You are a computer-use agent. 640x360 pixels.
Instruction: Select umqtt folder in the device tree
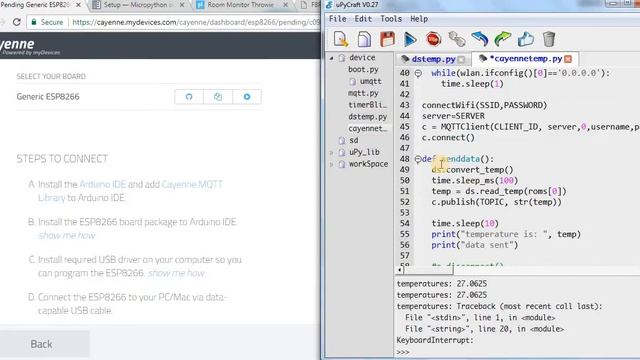370,81
